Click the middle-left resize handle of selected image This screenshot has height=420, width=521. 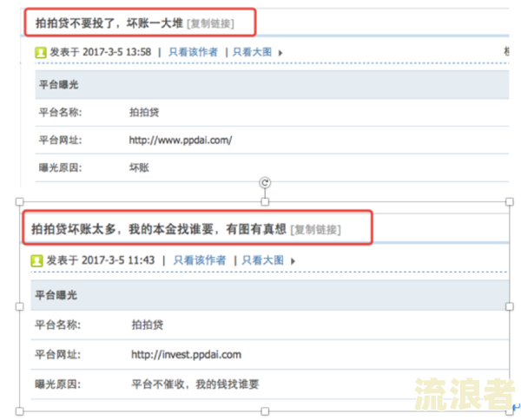20,306
